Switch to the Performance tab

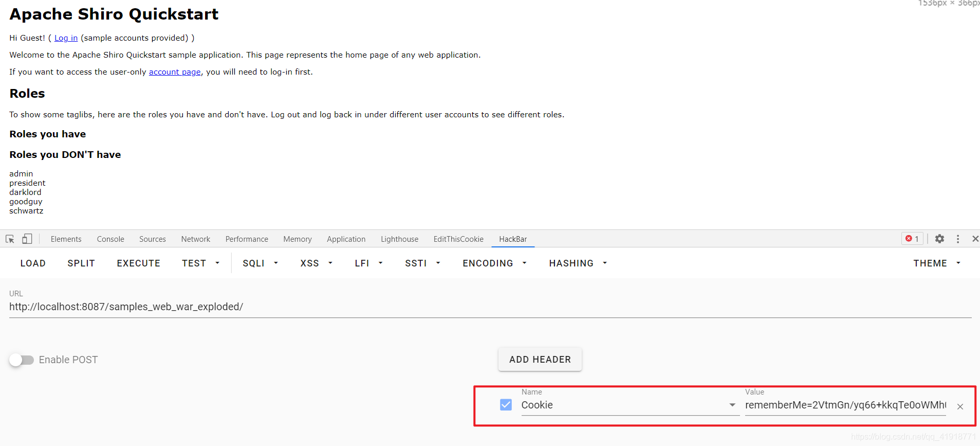(x=247, y=239)
